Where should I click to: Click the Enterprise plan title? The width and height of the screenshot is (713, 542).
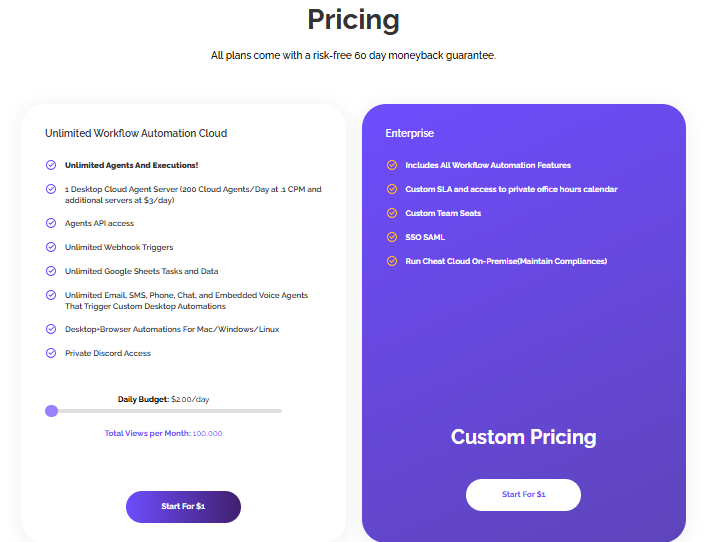click(410, 133)
